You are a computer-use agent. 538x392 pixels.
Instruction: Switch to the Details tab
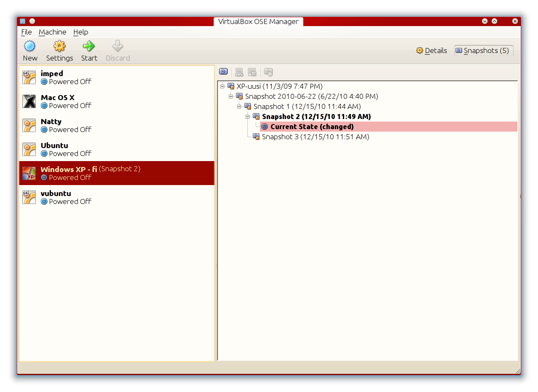coord(432,50)
